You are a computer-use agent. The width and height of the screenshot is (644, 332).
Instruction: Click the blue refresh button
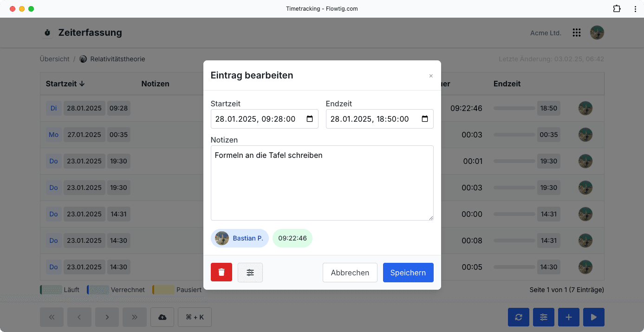tap(519, 317)
